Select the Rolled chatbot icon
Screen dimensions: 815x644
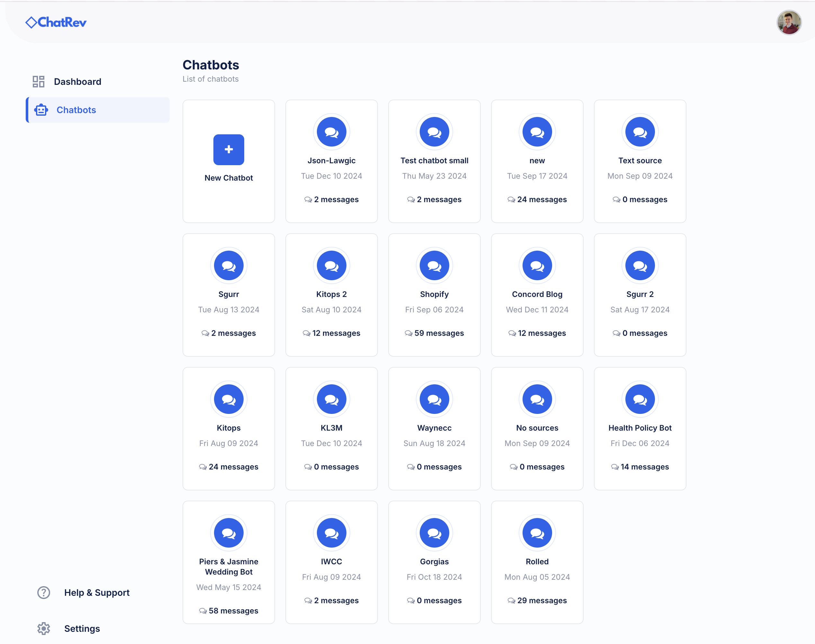click(x=536, y=532)
